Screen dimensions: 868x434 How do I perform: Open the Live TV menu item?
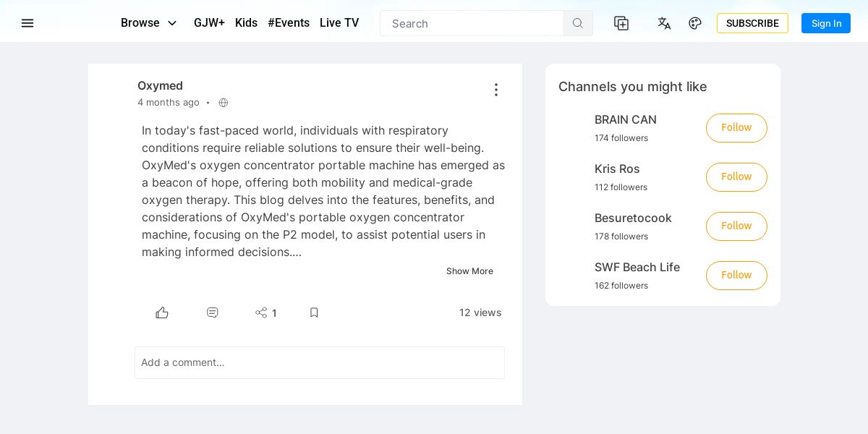[339, 23]
